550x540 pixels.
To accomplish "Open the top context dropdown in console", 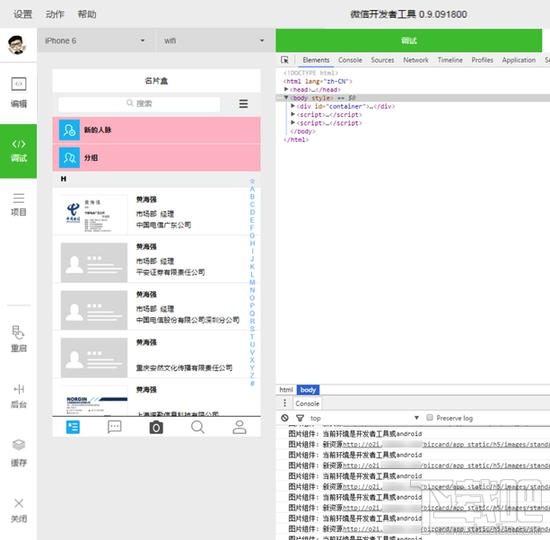I will click(x=364, y=418).
